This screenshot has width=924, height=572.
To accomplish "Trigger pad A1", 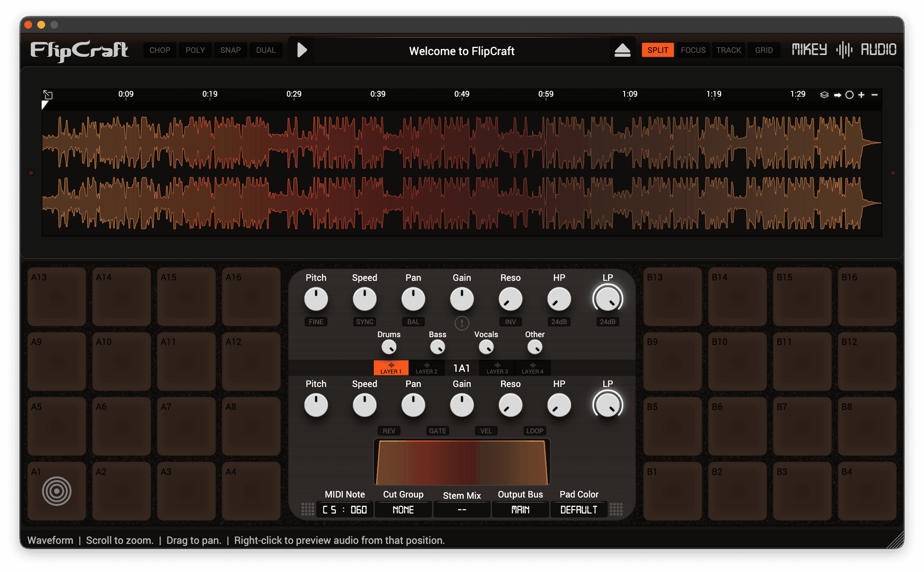I will click(x=57, y=491).
